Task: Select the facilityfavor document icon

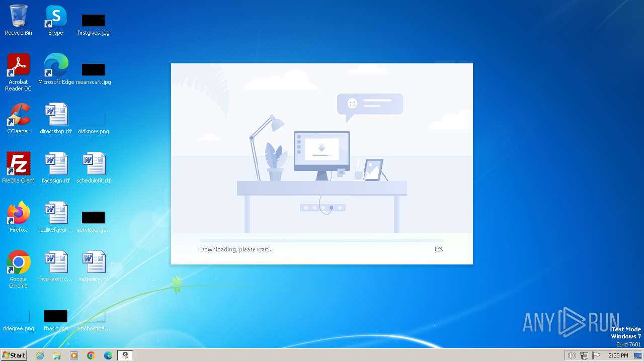Action: coord(56,217)
